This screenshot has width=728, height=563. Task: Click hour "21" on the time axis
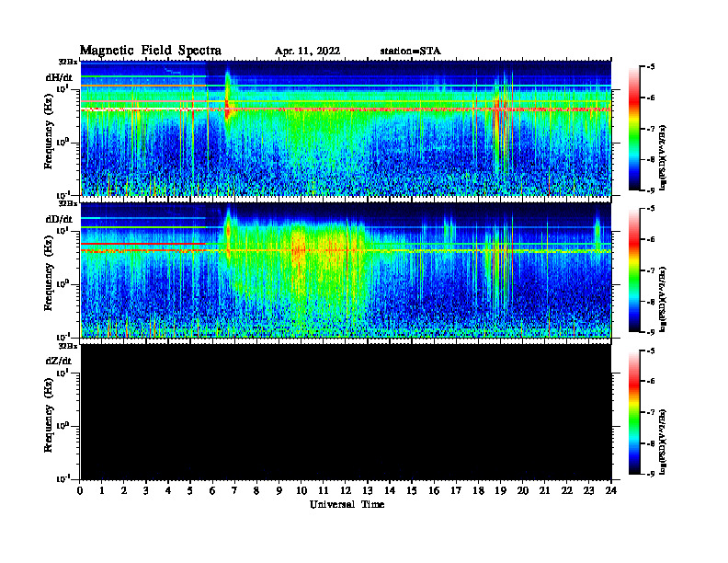(544, 491)
